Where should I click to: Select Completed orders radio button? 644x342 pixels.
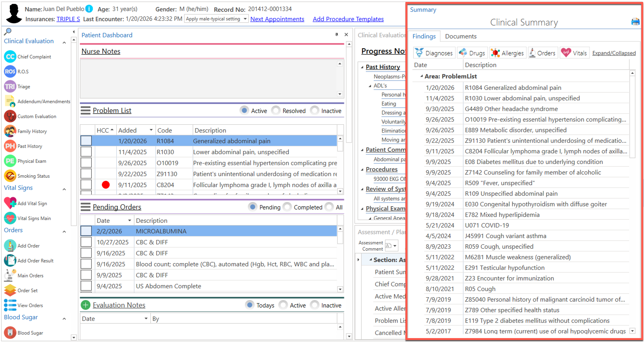[288, 207]
